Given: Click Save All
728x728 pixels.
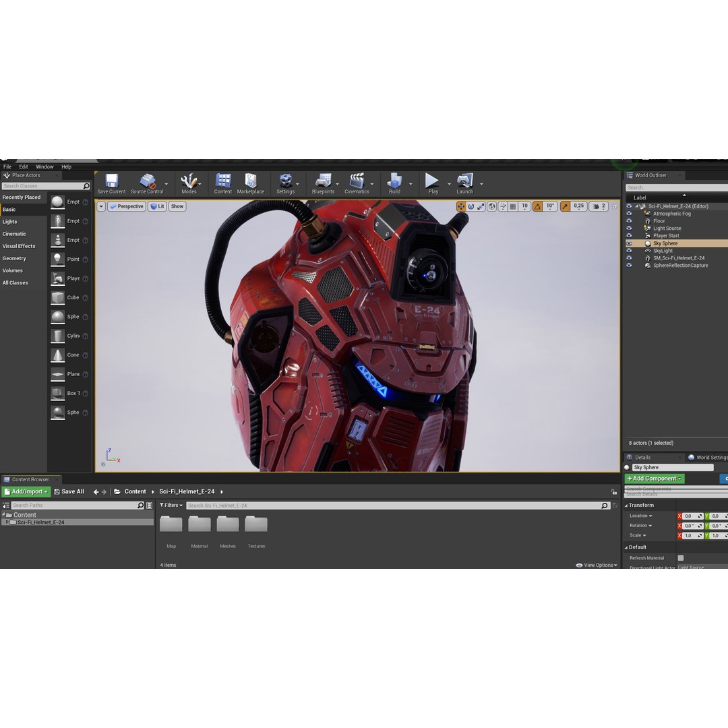Looking at the screenshot, I should [69, 491].
